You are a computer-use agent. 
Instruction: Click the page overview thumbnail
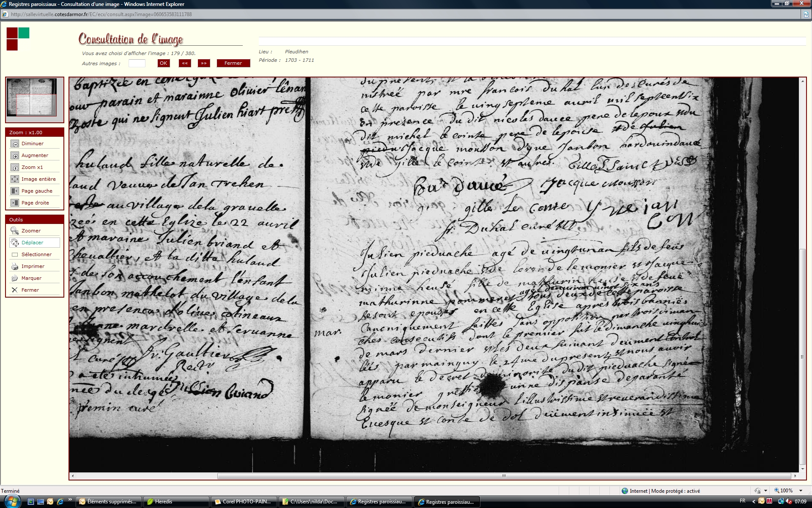(x=32, y=97)
